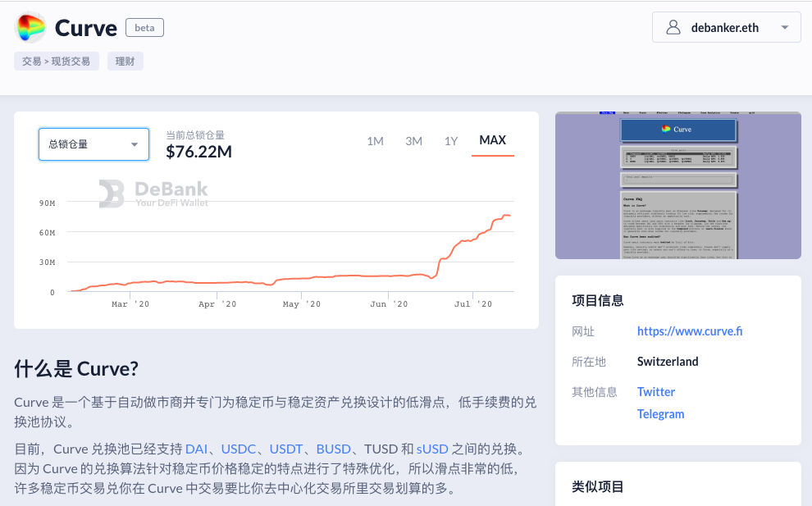812x506 pixels.
Task: Click the 类似项目 heading
Action: [598, 487]
